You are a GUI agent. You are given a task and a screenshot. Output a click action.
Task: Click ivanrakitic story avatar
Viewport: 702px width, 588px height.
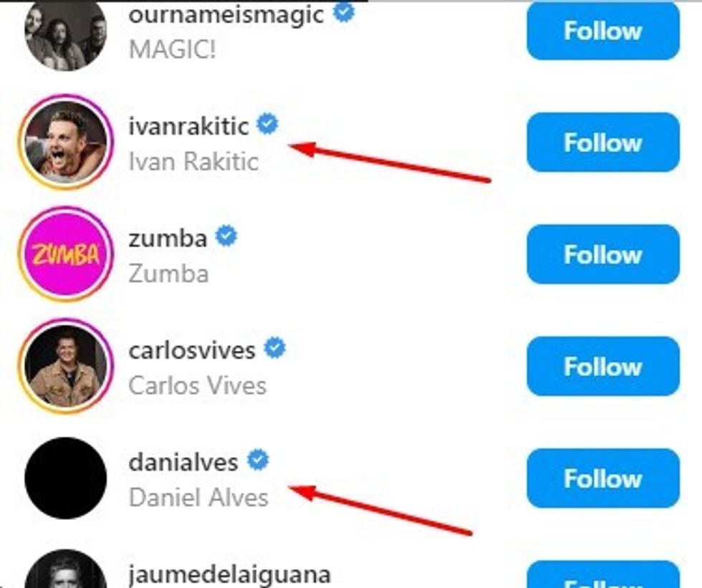click(65, 143)
